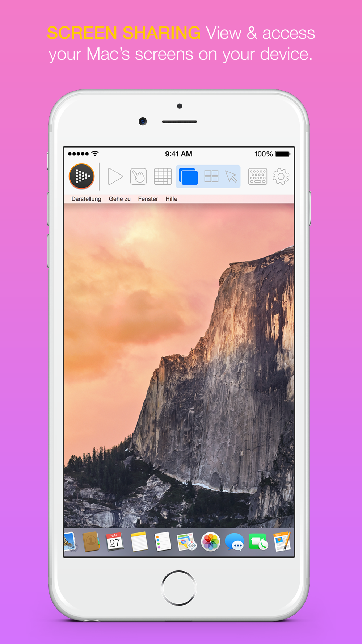
Task: Launch FaceTime from the dock
Action: coord(258,542)
